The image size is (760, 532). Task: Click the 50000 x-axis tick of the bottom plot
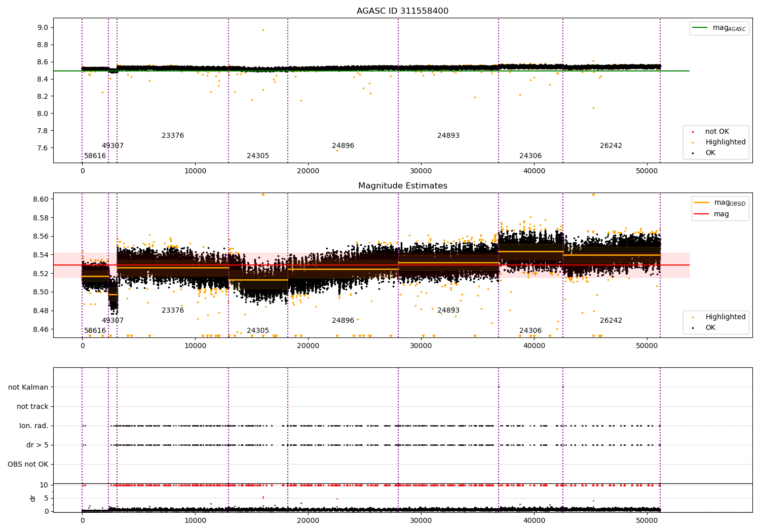(x=647, y=521)
